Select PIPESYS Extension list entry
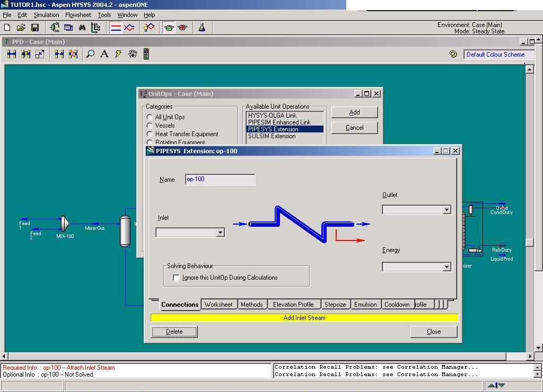 click(285, 129)
